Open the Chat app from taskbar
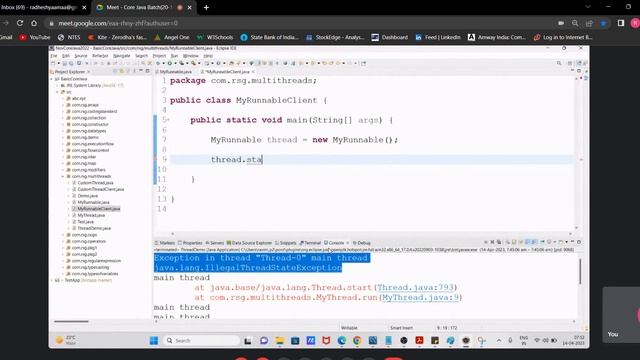 click(x=264, y=340)
